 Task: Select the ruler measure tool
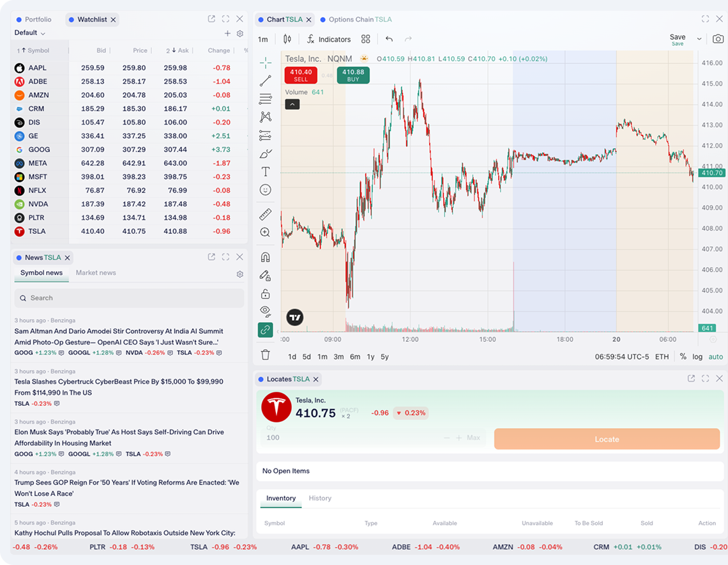pos(266,214)
